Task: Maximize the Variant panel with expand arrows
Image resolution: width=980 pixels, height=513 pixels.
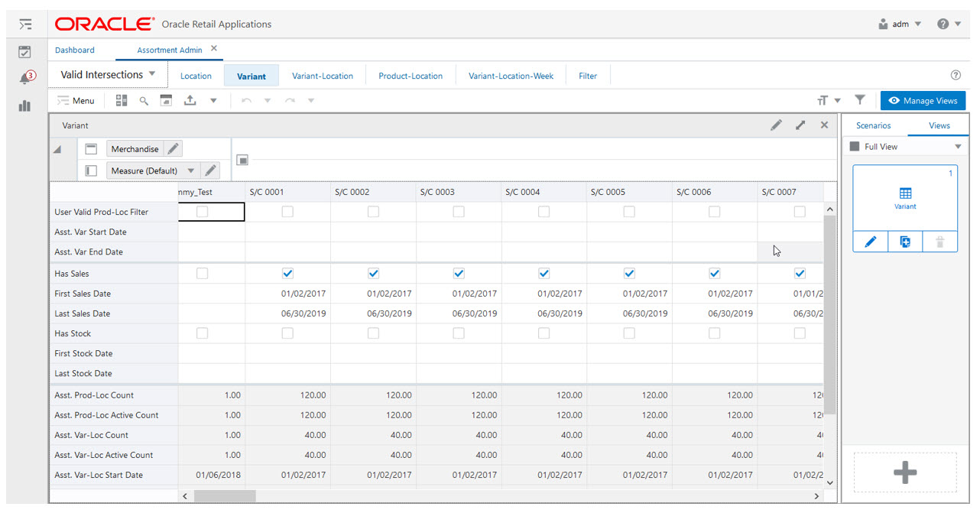Action: coord(800,125)
